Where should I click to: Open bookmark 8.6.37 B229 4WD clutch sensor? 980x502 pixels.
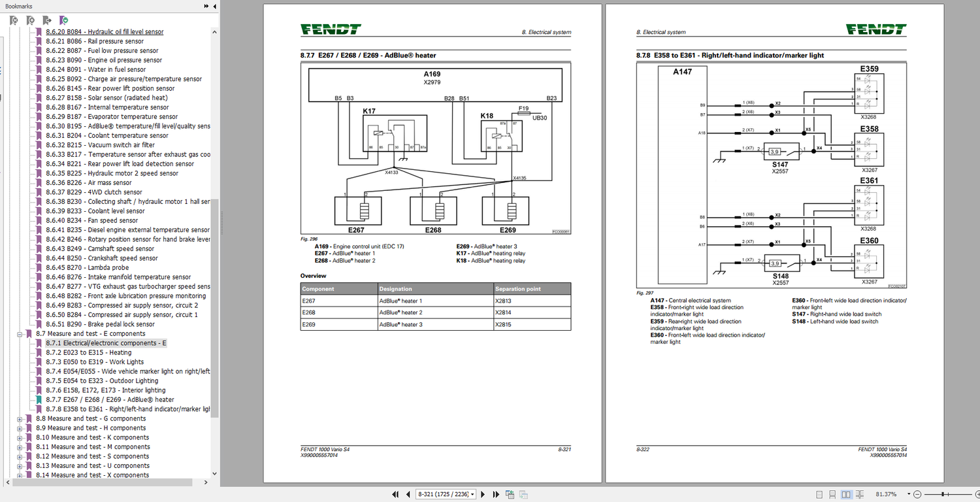point(94,192)
